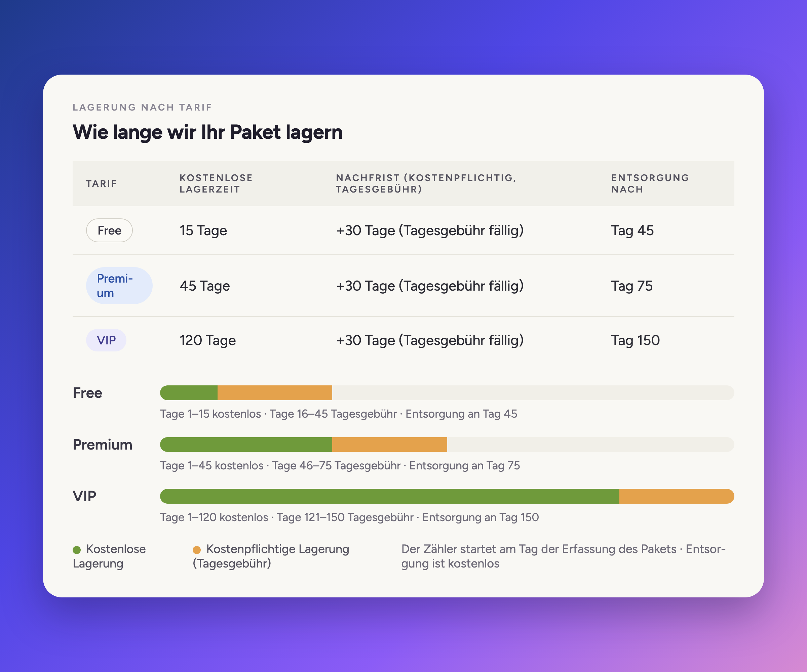This screenshot has width=807, height=672.
Task: Click the 'KOSTENLOSE LAGERZEIT' column header
Action: [x=216, y=183]
